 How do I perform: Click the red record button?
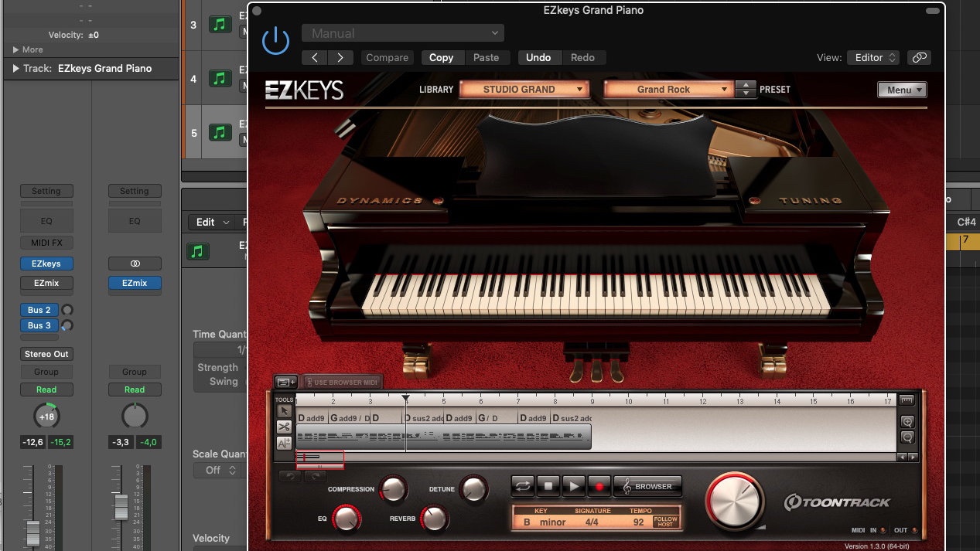[598, 486]
